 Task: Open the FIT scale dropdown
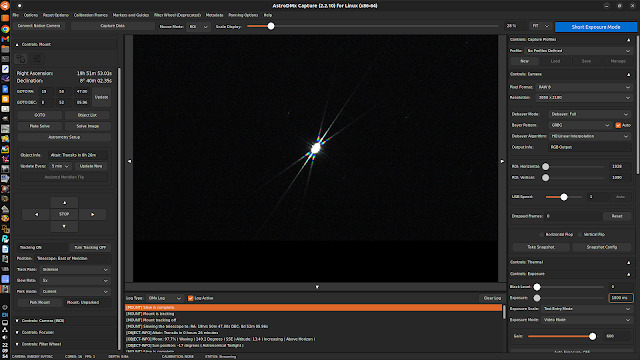(x=540, y=26)
